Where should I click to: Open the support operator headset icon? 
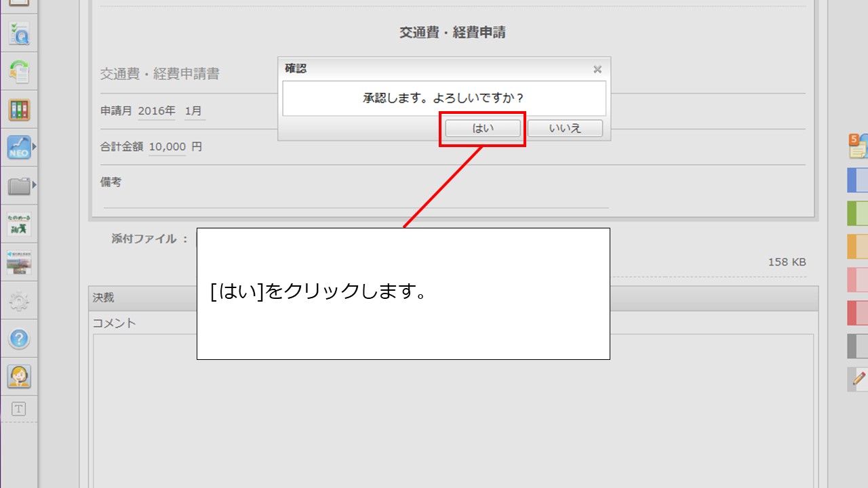pyautogui.click(x=19, y=376)
